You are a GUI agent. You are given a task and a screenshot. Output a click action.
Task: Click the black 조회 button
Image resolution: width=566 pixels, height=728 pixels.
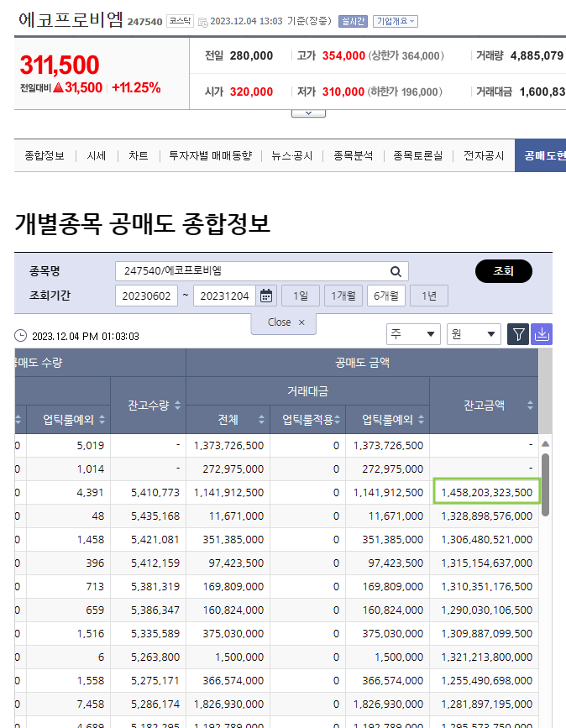(x=503, y=271)
